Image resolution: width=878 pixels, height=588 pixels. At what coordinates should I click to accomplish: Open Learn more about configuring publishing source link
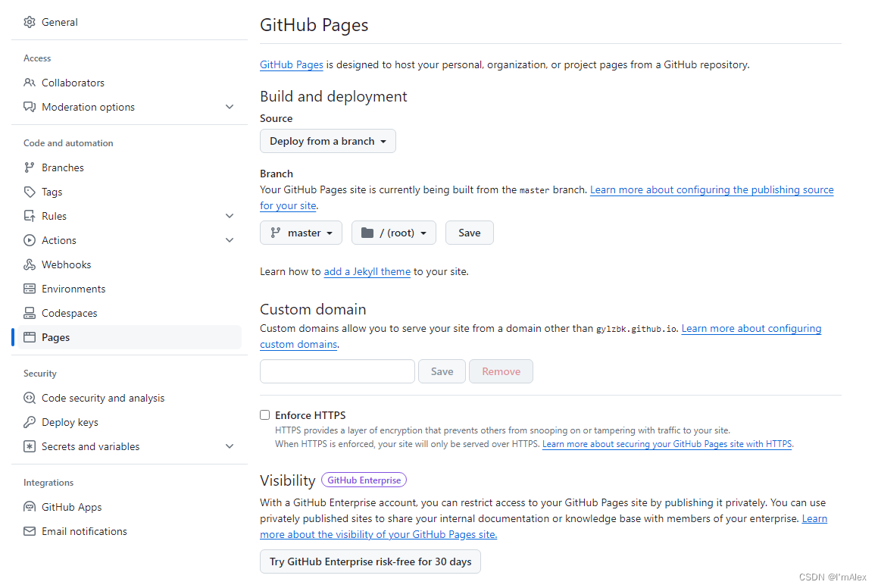(711, 190)
